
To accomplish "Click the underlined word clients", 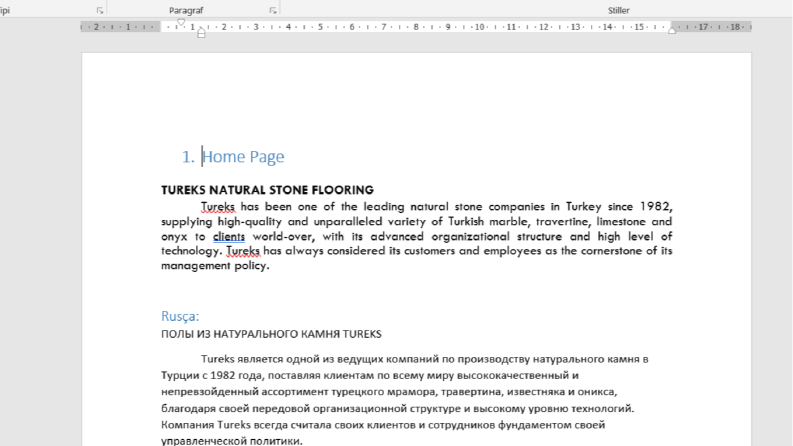I will coord(229,237).
